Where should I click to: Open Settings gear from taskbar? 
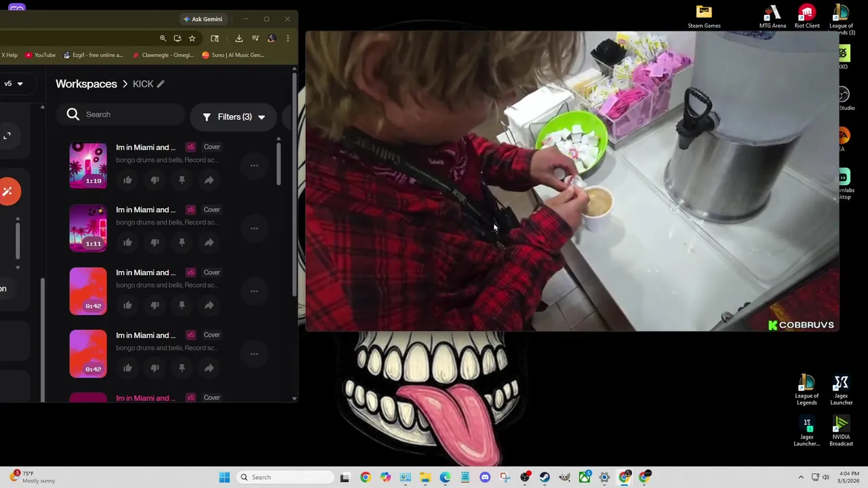(x=604, y=477)
